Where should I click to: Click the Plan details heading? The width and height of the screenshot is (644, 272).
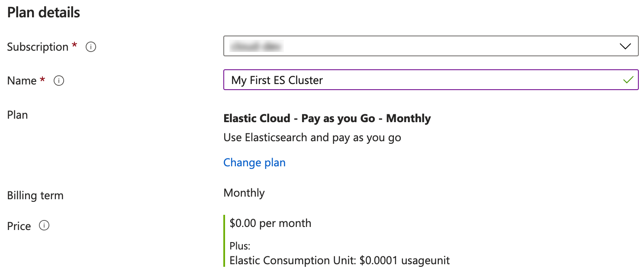tap(44, 13)
